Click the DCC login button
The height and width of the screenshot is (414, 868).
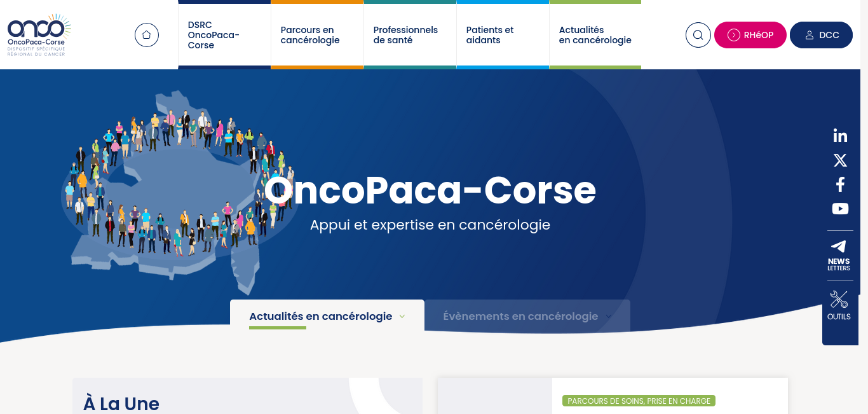click(x=821, y=35)
